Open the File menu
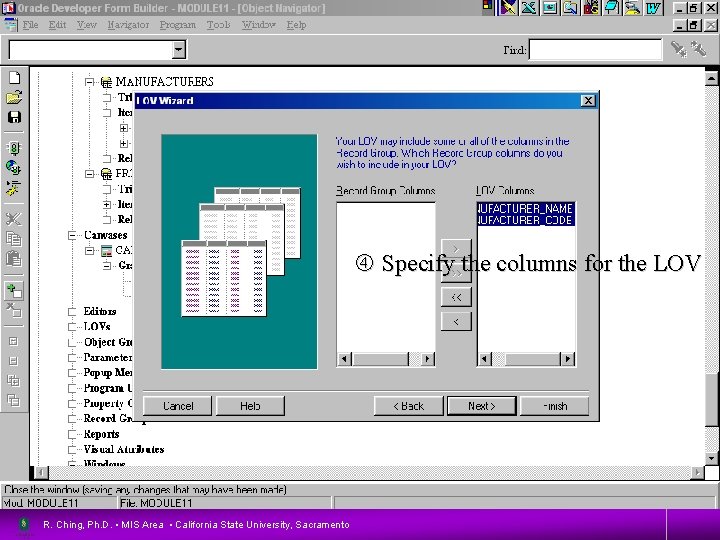 [30, 25]
